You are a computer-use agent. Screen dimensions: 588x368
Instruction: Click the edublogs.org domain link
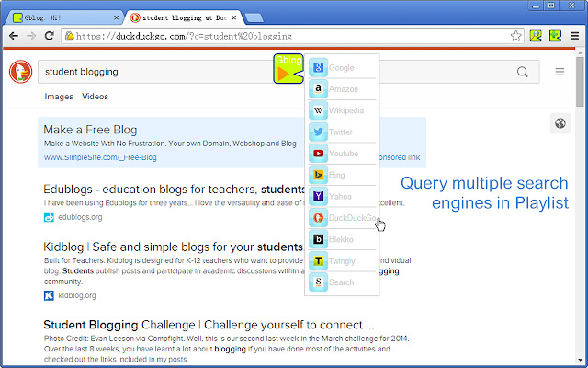point(80,217)
